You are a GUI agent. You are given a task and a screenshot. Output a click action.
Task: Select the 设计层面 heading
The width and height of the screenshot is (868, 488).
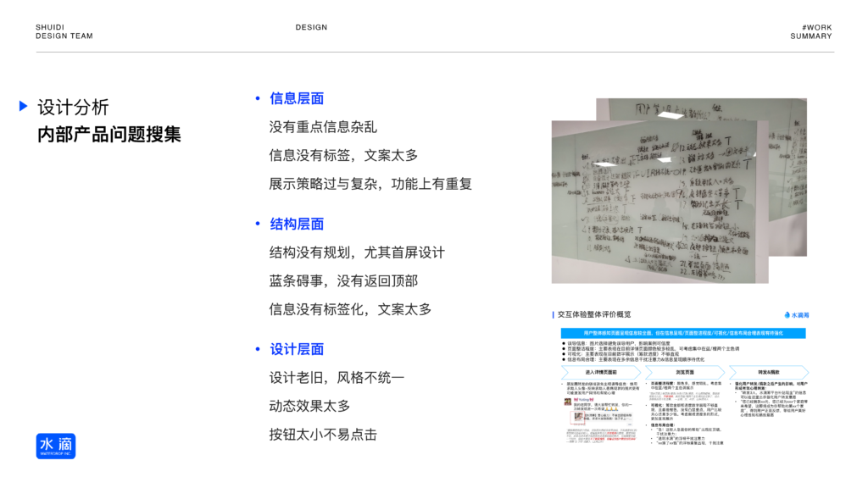(297, 349)
